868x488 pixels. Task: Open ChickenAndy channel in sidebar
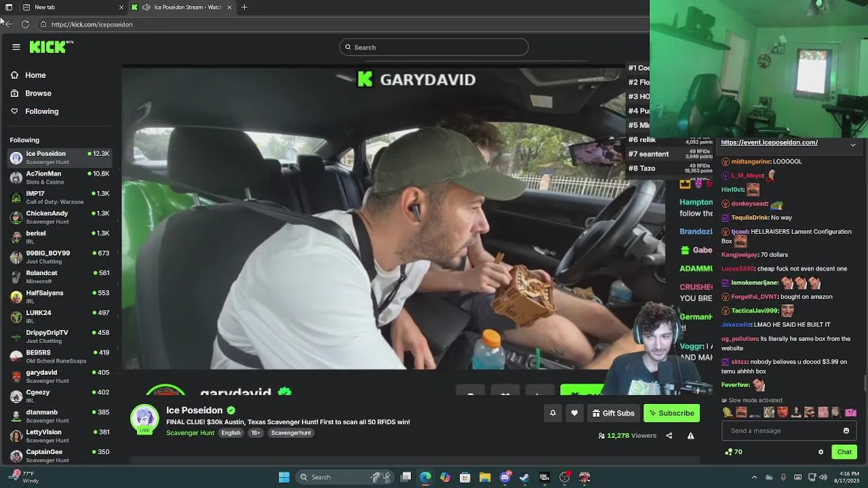click(x=60, y=218)
